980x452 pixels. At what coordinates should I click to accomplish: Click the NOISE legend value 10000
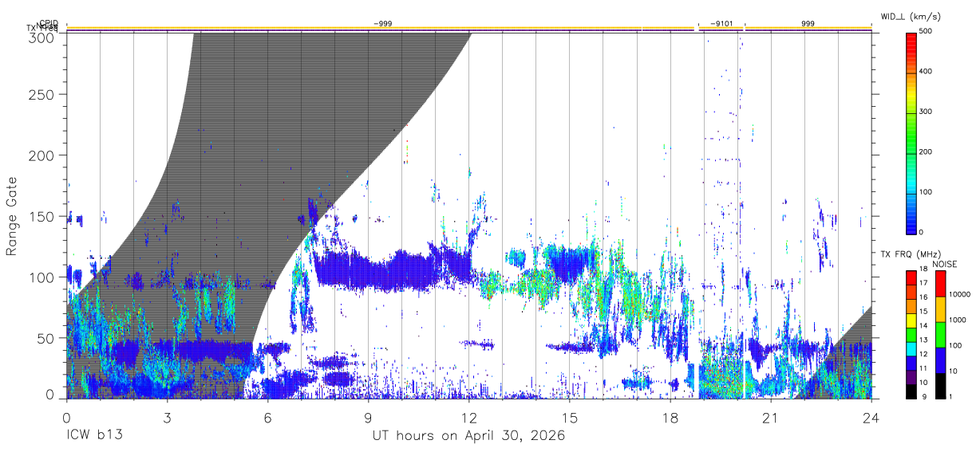959,294
